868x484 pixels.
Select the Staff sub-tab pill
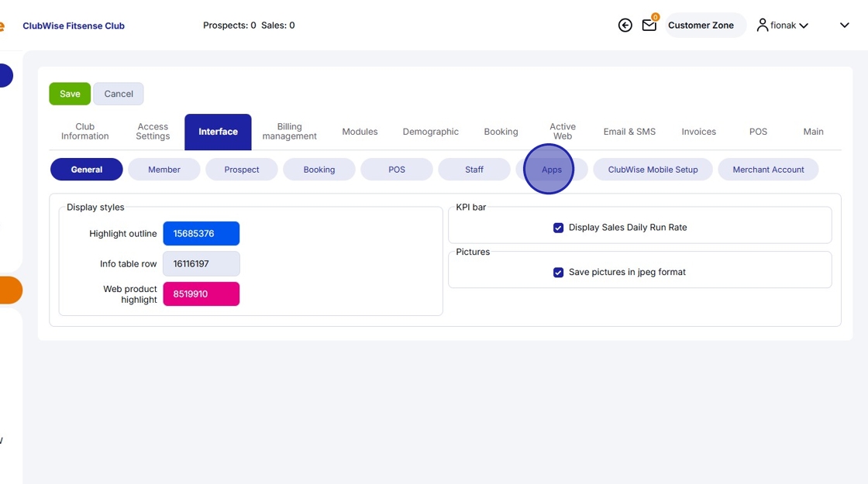click(x=474, y=170)
